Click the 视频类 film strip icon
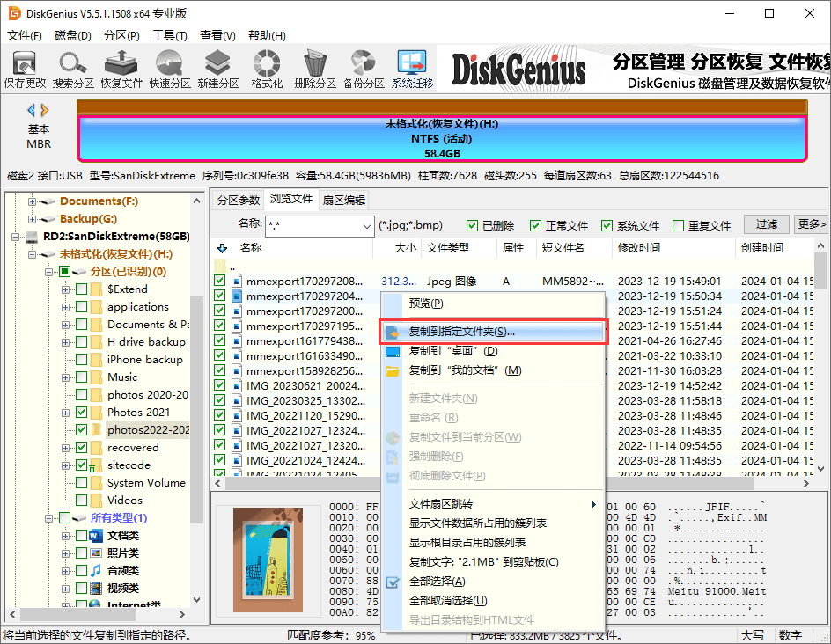The width and height of the screenshot is (831, 644). 95,588
